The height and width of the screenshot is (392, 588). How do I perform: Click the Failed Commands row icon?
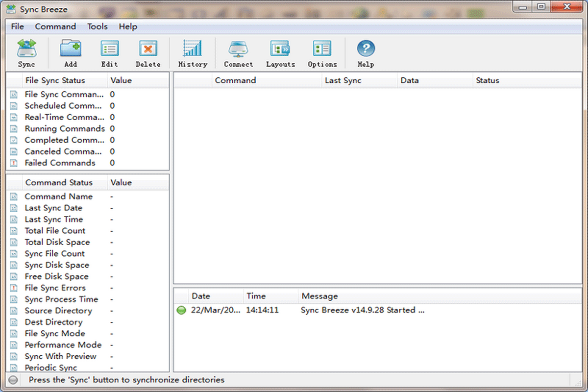tap(14, 163)
